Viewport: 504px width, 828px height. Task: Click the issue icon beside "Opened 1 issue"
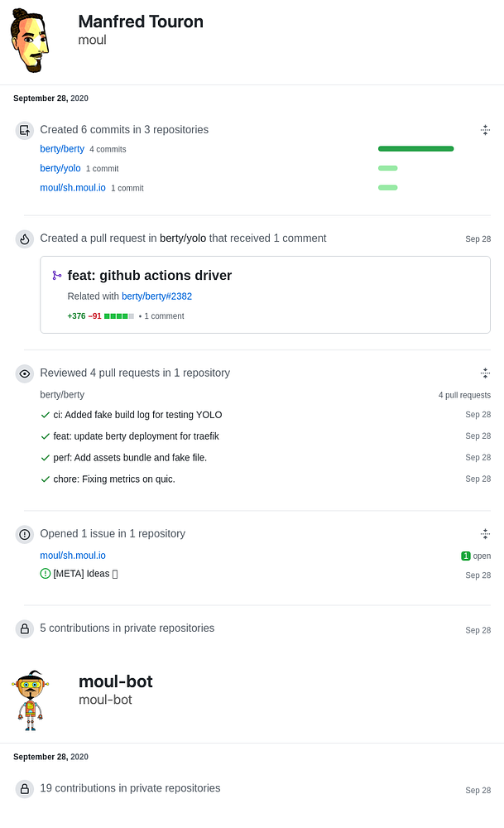coord(25,534)
